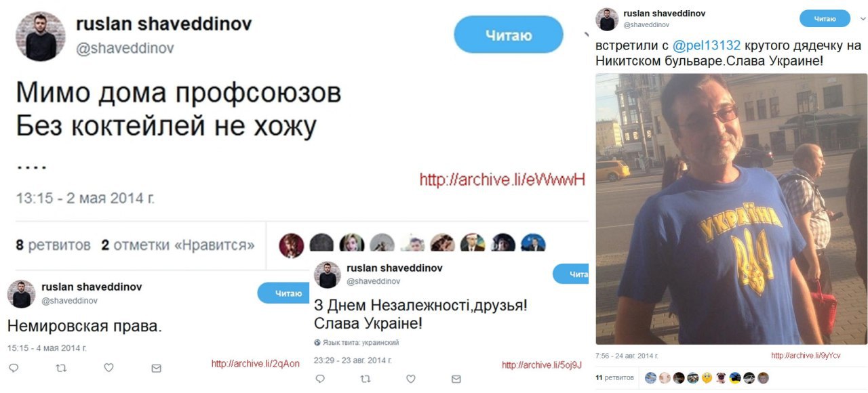Open archive.li/9yYcv link under the photo

click(x=806, y=356)
